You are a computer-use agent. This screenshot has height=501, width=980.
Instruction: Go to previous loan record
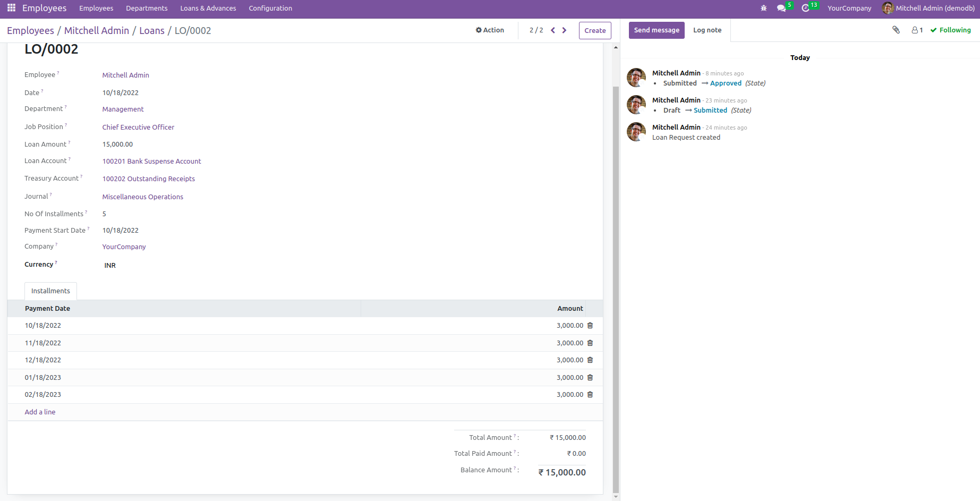[553, 30]
